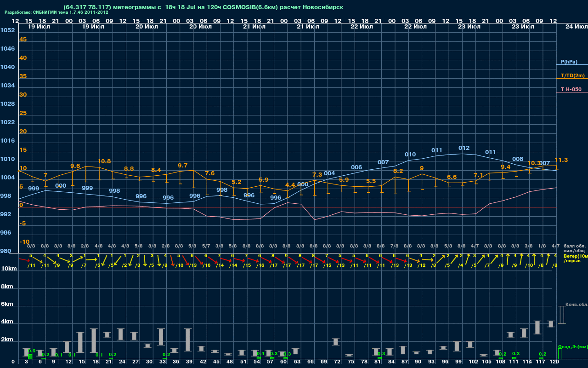Click the 11.3 temperature value

coord(561,160)
